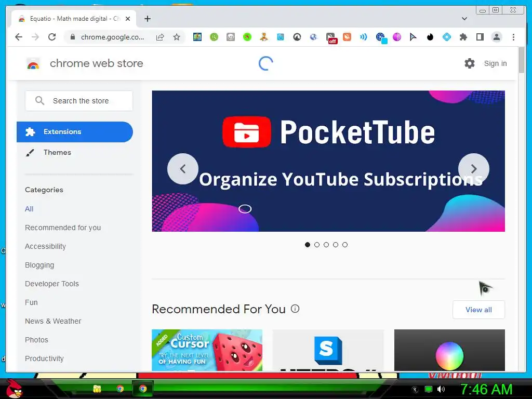Show next carousel banner
This screenshot has height=399, width=532.
474,169
